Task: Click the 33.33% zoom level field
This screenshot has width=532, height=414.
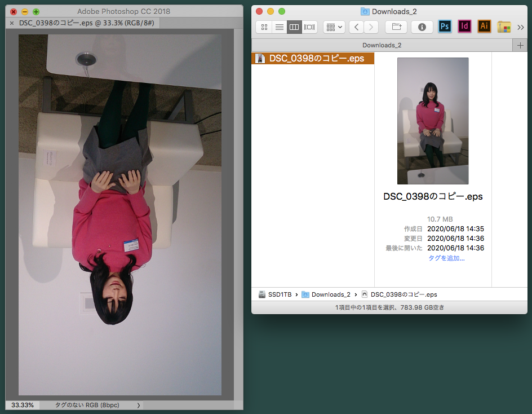Action: 23,405
